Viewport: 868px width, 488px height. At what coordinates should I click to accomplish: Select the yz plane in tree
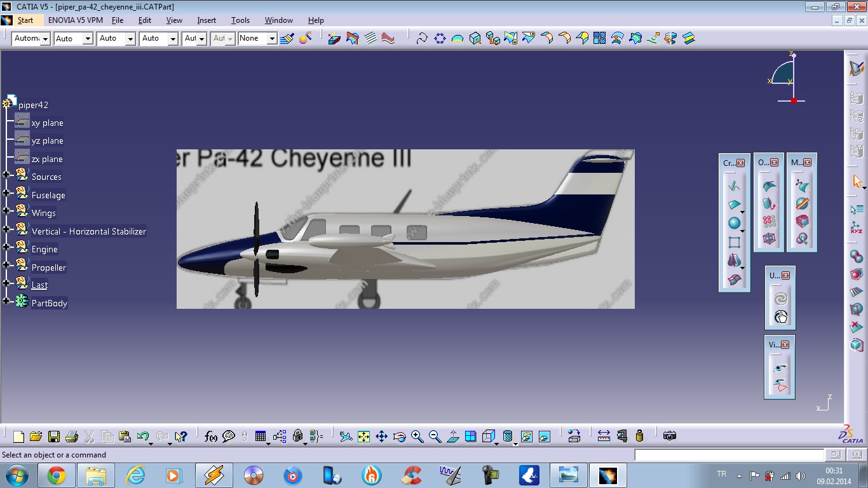point(47,140)
